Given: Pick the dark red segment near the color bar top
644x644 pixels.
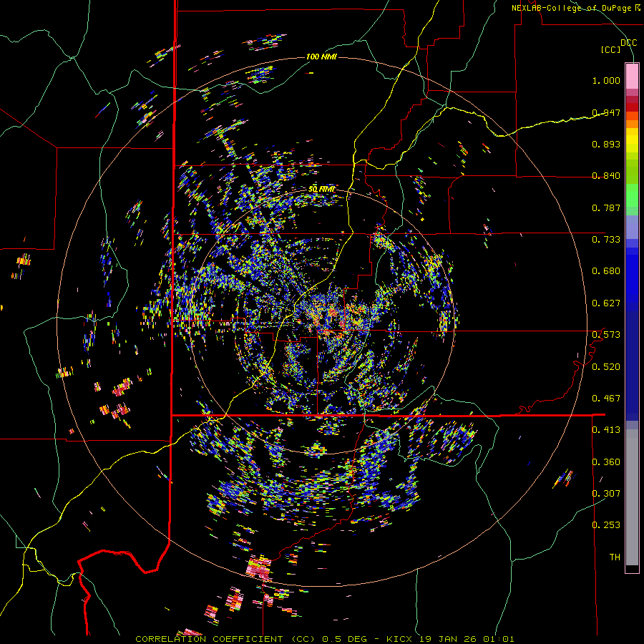Looking at the screenshot, I should 632,107.
